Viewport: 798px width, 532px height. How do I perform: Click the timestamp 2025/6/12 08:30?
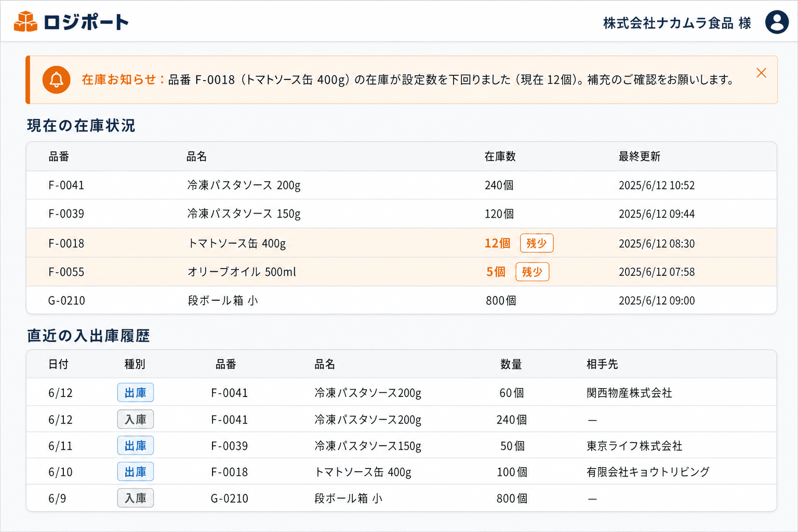(657, 243)
